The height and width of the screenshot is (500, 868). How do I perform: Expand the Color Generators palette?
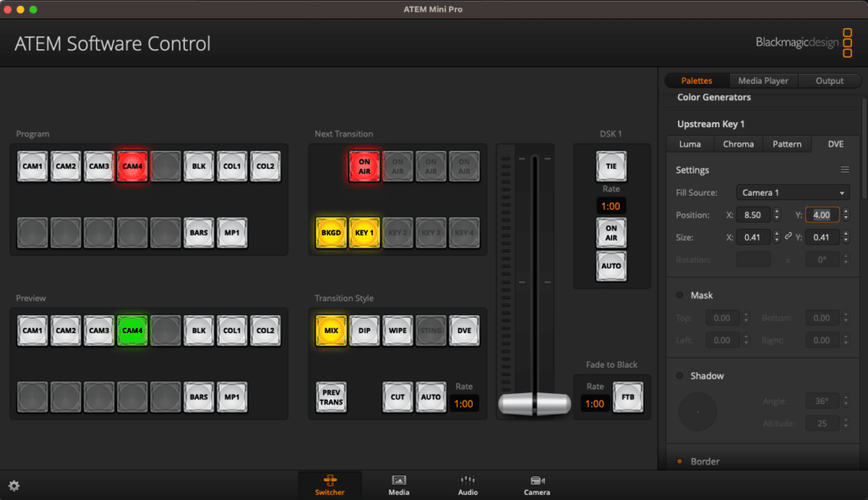click(x=714, y=97)
